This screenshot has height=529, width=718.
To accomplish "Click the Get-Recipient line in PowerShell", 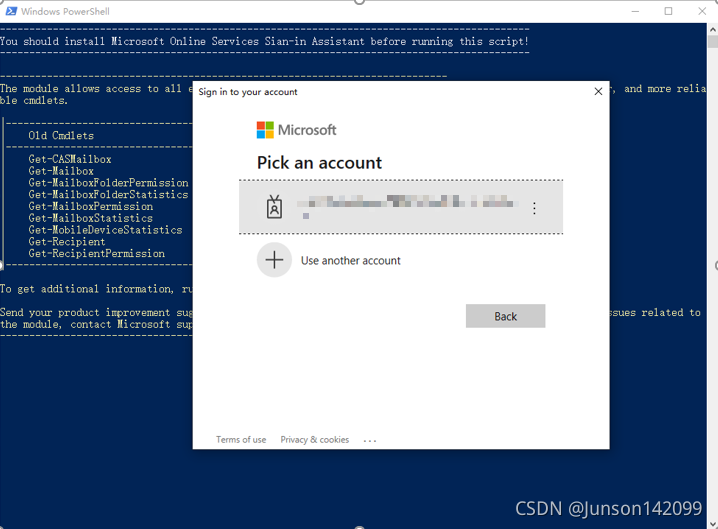I will tap(67, 242).
